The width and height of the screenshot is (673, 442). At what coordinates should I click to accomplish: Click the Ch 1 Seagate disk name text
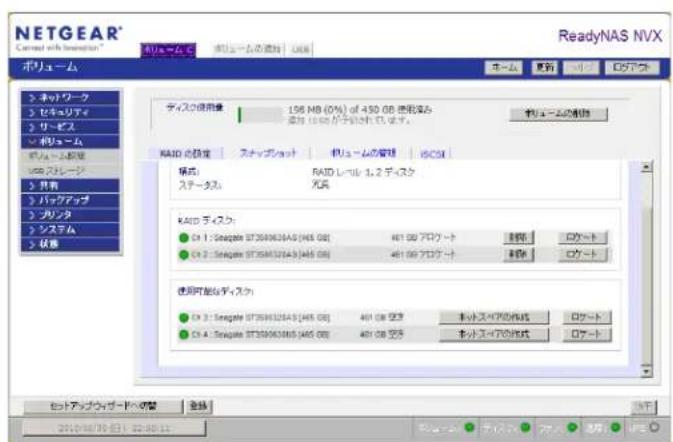(261, 238)
